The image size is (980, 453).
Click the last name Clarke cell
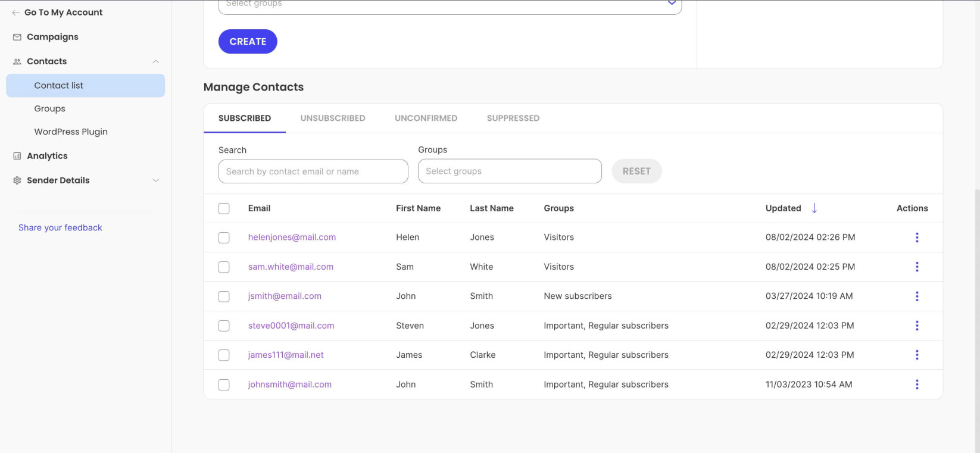coord(483,355)
